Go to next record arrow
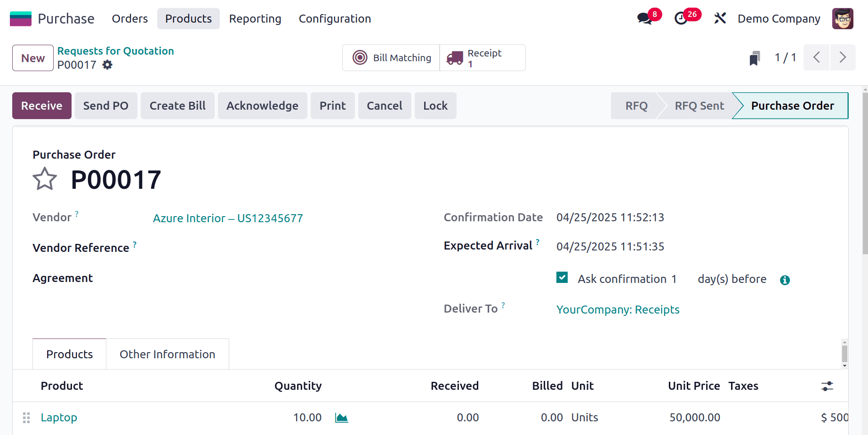The width and height of the screenshot is (868, 435). click(843, 57)
